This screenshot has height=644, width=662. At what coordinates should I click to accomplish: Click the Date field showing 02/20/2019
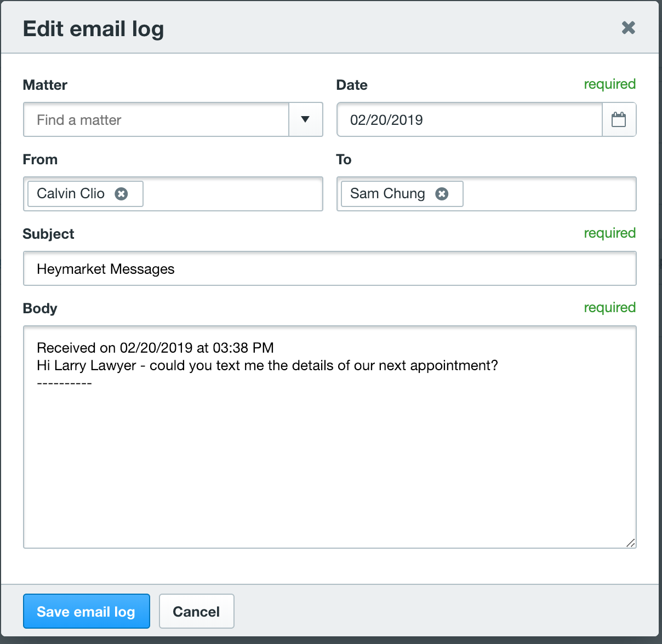coord(470,119)
